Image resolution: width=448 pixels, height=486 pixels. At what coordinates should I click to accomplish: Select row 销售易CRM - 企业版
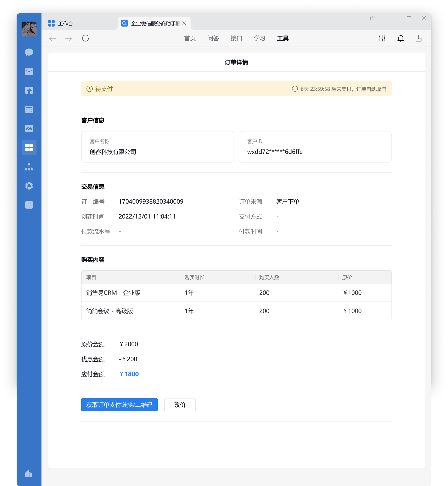(236, 293)
